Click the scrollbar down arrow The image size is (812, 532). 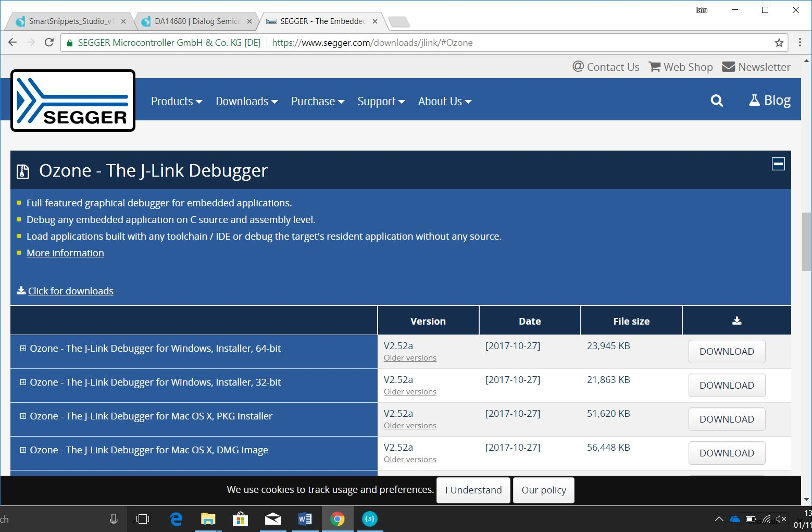[x=806, y=499]
